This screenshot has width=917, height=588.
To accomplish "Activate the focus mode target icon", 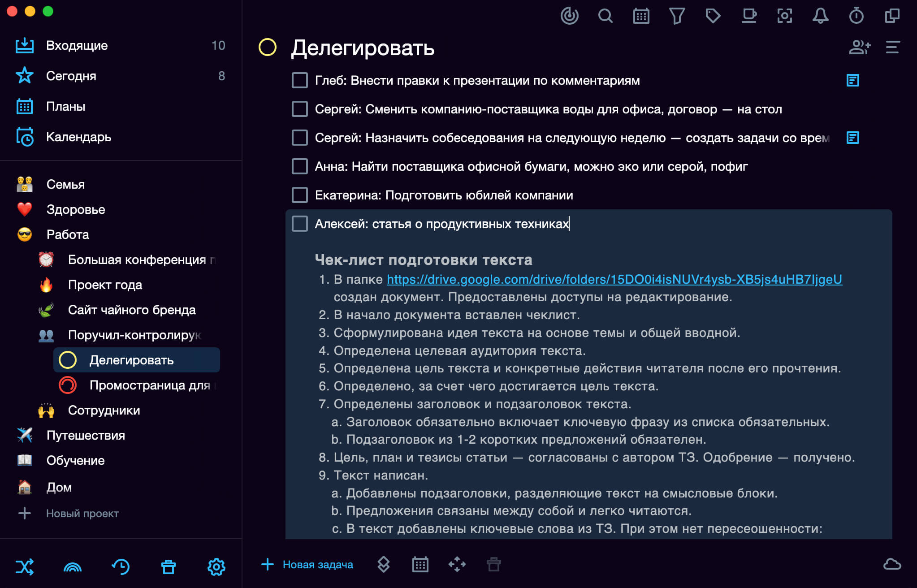I will (784, 16).
